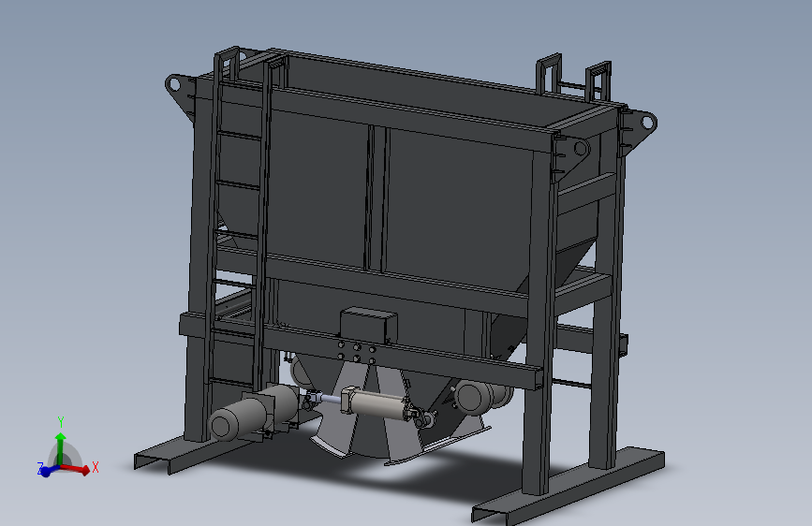Select the motor on the right of the gate
This screenshot has width=812, height=526.
pyautogui.click(x=482, y=396)
